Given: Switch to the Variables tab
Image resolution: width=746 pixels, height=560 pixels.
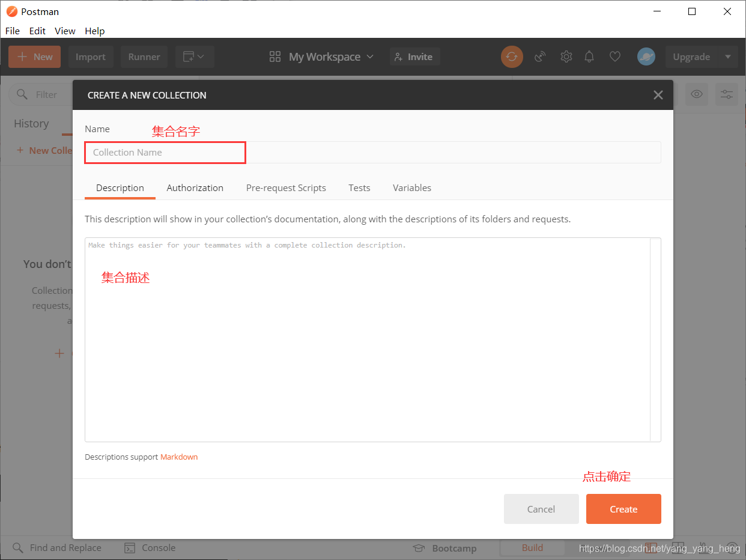Looking at the screenshot, I should pos(412,187).
